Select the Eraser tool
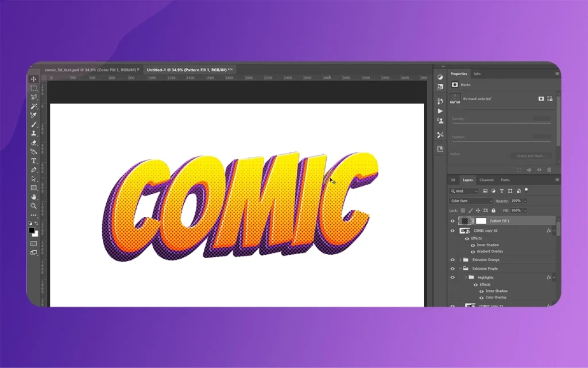The image size is (588, 368). 34,143
